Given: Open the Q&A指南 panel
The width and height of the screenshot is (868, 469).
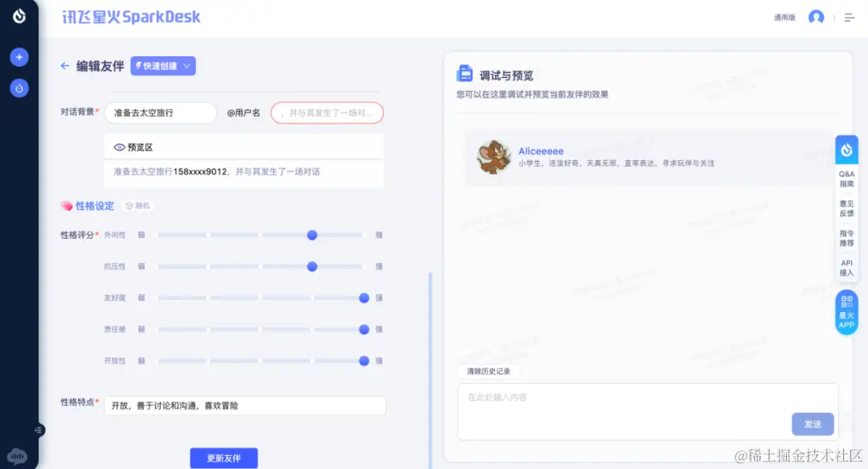Looking at the screenshot, I should [x=846, y=177].
